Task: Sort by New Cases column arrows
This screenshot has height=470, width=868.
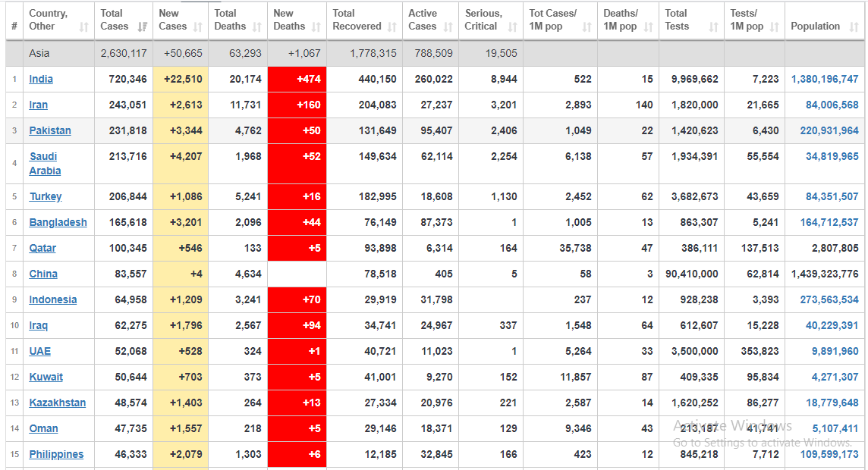Action: click(197, 27)
